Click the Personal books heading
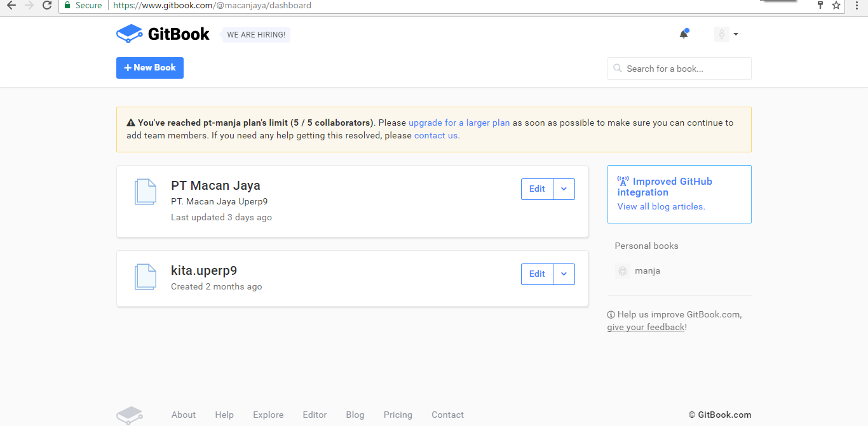868x426 pixels. [646, 246]
